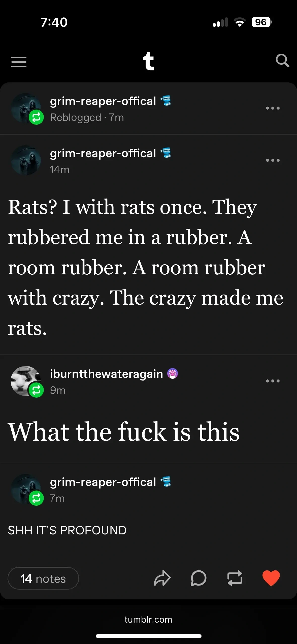This screenshot has height=644, width=297.
Task: Open the hamburger navigation menu
Action: click(19, 62)
